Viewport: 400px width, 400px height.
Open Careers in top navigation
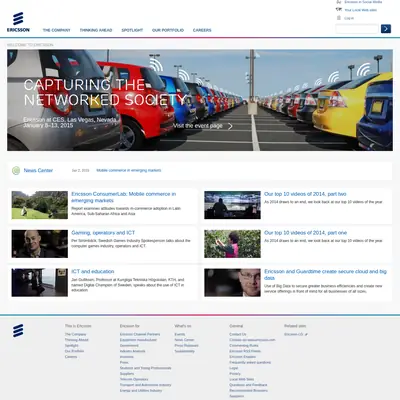(202, 30)
